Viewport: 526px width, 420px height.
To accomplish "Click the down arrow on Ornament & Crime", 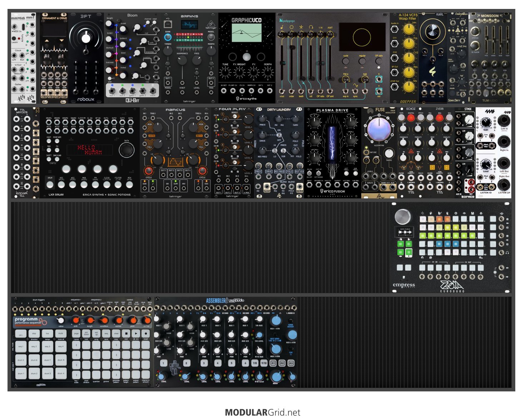I will click(x=62, y=41).
